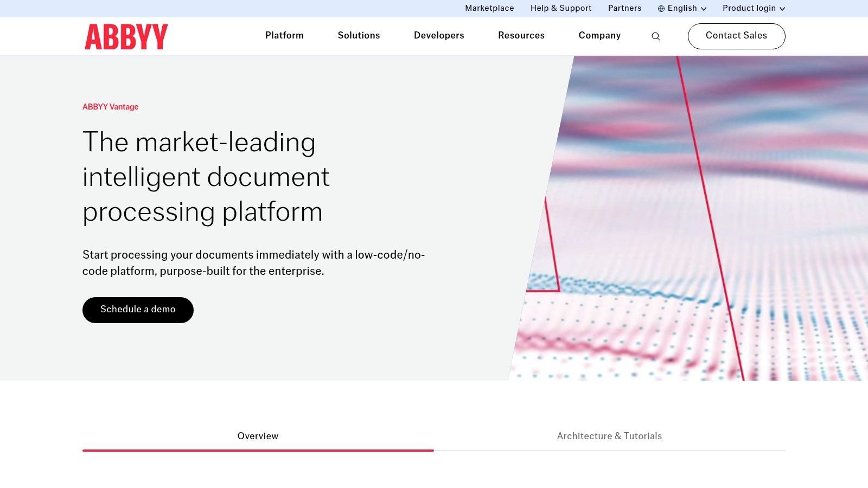Open the Company menu
The width and height of the screenshot is (868, 488).
[x=599, y=36]
